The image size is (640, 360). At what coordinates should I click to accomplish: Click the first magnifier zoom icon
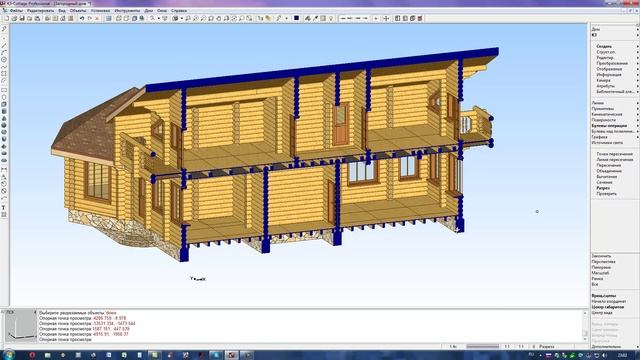(188, 18)
